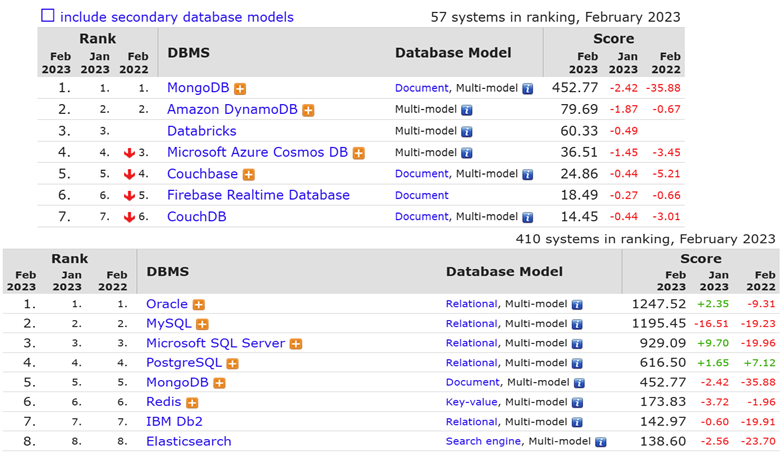The width and height of the screenshot is (784, 454).
Task: Click plus icon next to Microsoft Azure Cosmos DB
Action: pos(358,154)
